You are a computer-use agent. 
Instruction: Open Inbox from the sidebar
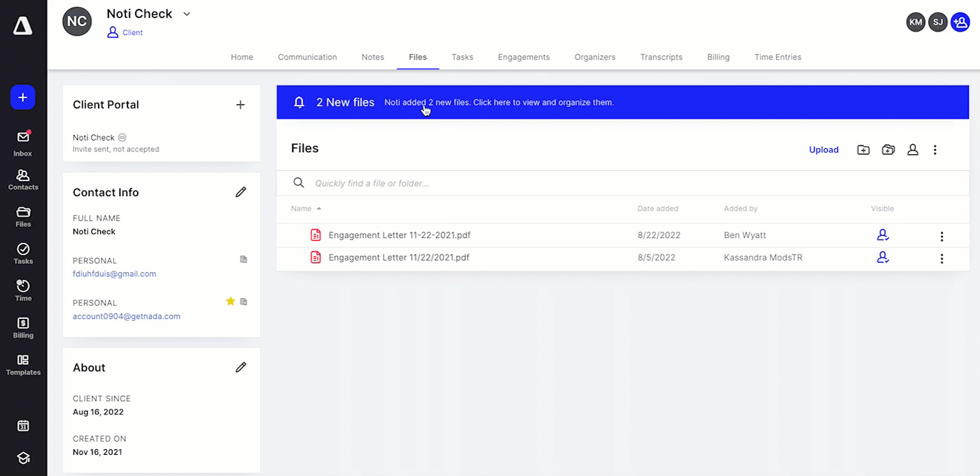(23, 143)
